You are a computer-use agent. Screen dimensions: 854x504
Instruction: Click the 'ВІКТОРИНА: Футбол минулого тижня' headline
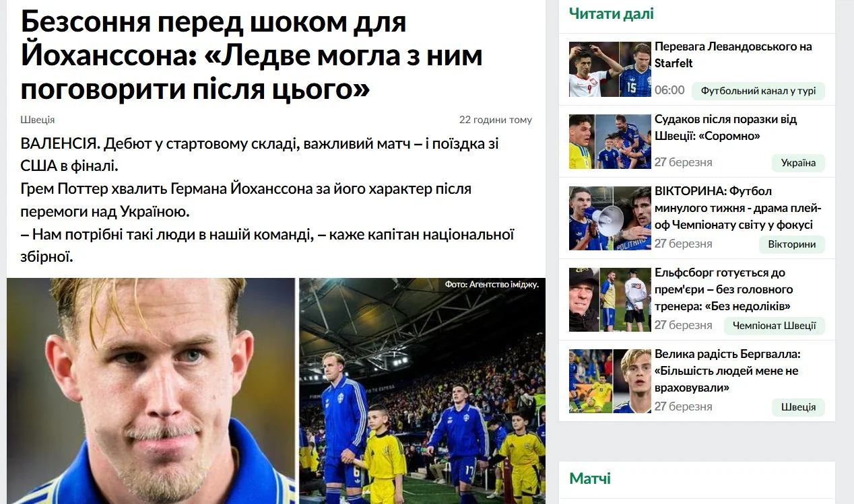pos(737,208)
